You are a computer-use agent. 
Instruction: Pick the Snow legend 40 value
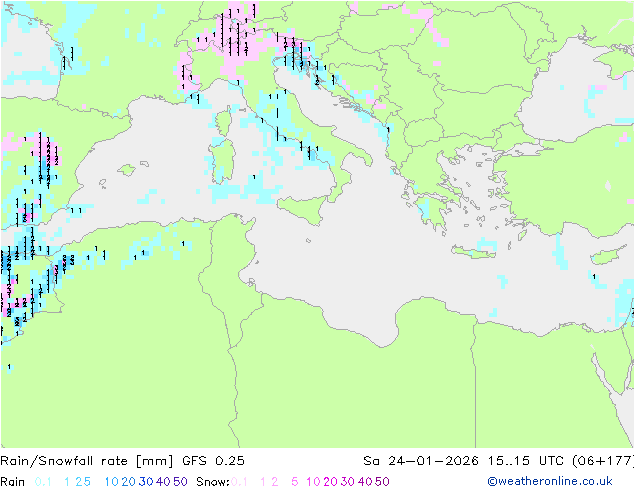click(x=365, y=482)
